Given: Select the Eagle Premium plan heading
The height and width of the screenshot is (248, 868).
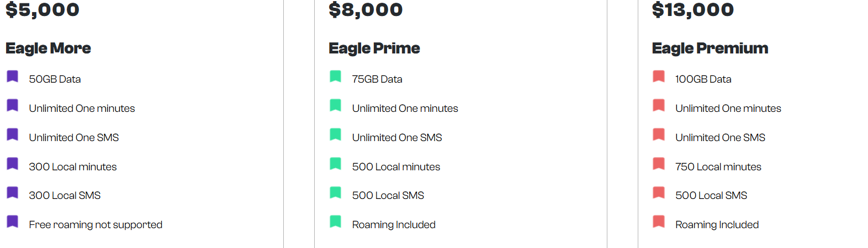Looking at the screenshot, I should 710,48.
